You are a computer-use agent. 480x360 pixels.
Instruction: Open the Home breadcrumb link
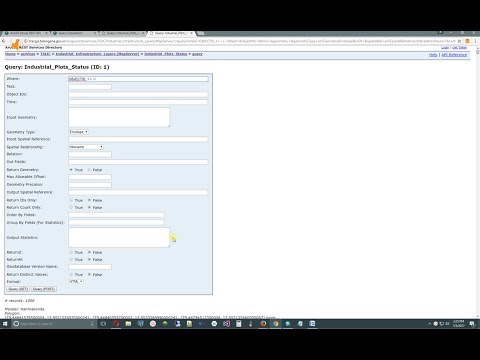pyautogui.click(x=10, y=54)
